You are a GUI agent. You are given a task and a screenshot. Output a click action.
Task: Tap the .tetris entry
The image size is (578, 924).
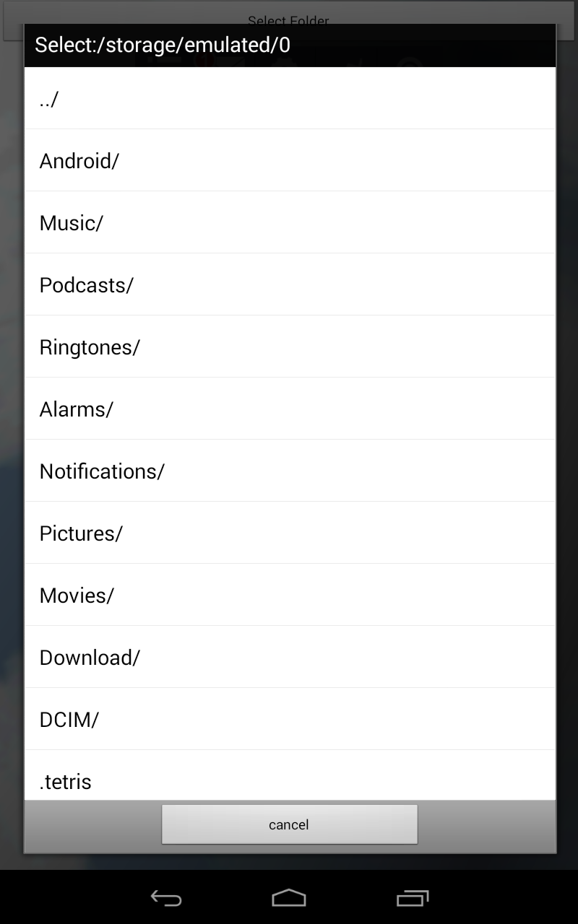289,780
